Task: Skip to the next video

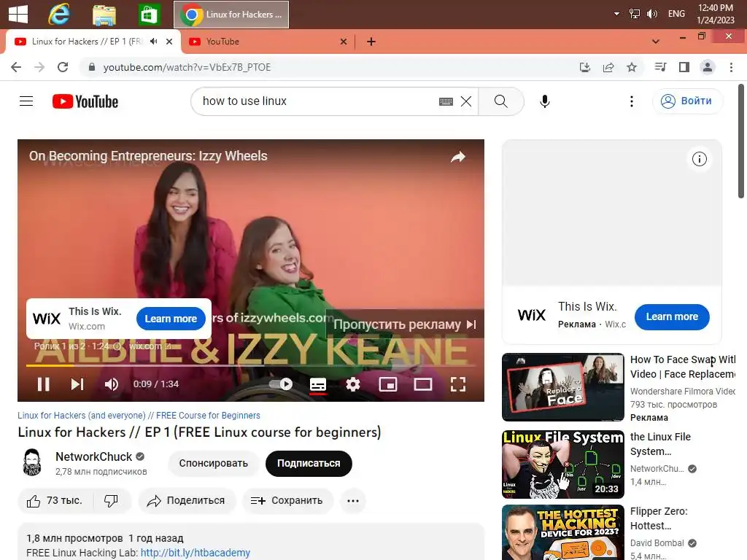Action: point(77,384)
